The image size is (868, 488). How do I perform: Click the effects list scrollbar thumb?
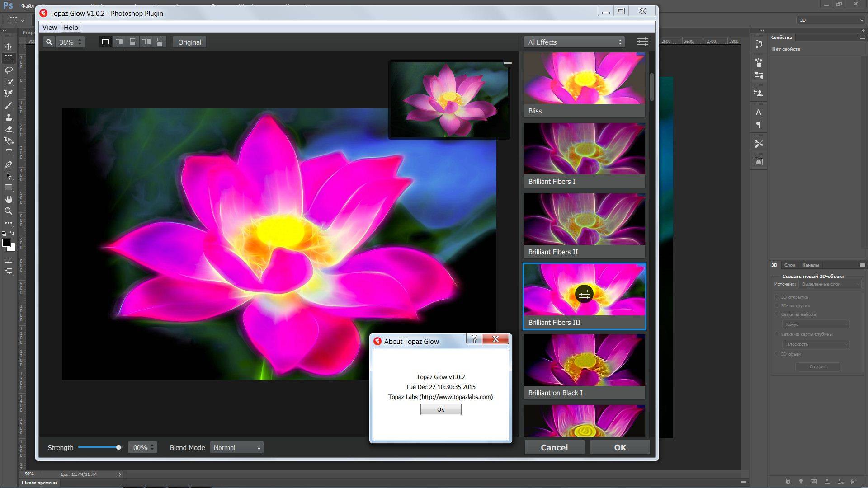(652, 87)
